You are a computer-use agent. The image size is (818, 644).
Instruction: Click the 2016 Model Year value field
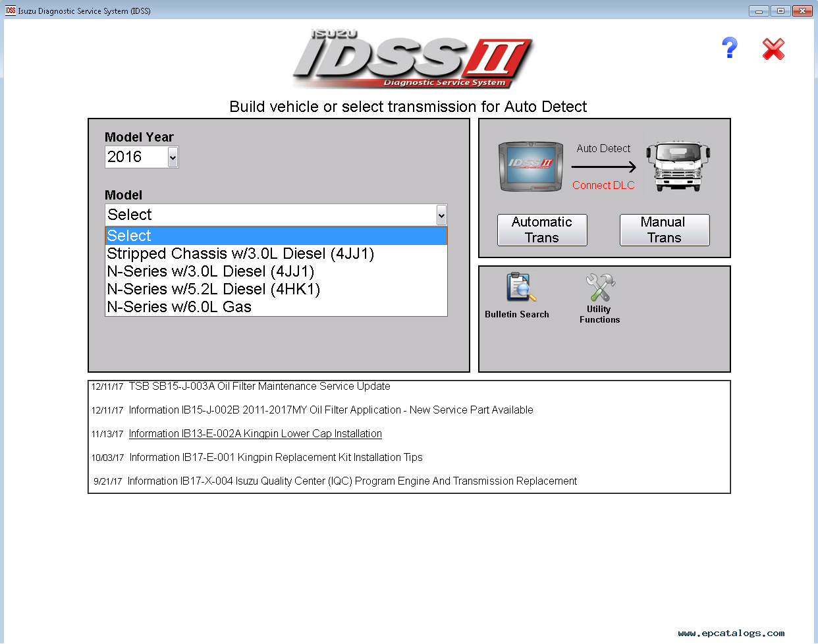click(x=136, y=157)
